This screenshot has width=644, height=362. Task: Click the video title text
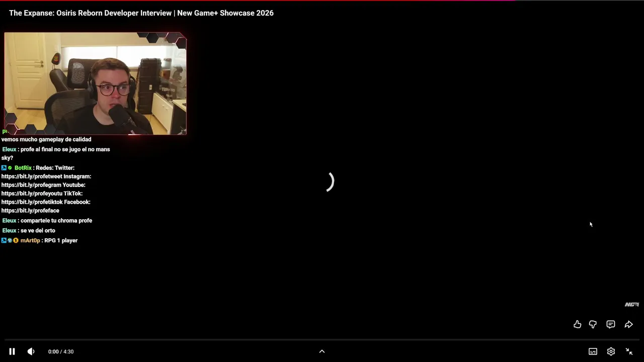(x=141, y=13)
